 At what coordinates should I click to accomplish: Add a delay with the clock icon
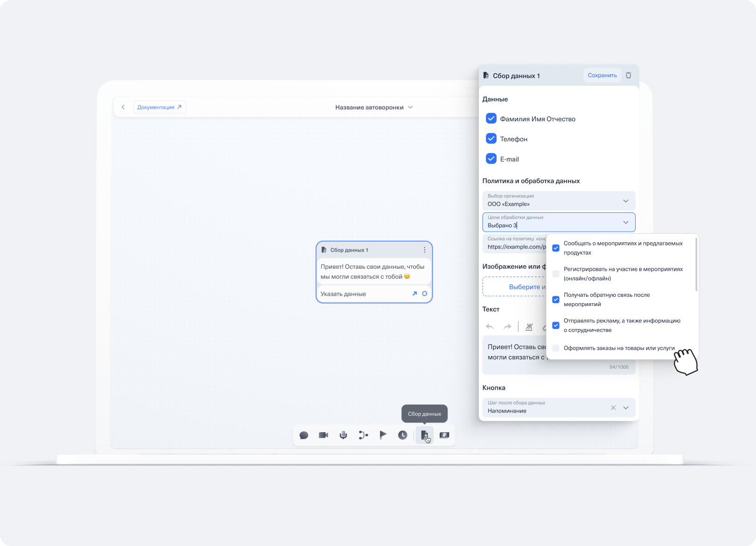tap(403, 435)
